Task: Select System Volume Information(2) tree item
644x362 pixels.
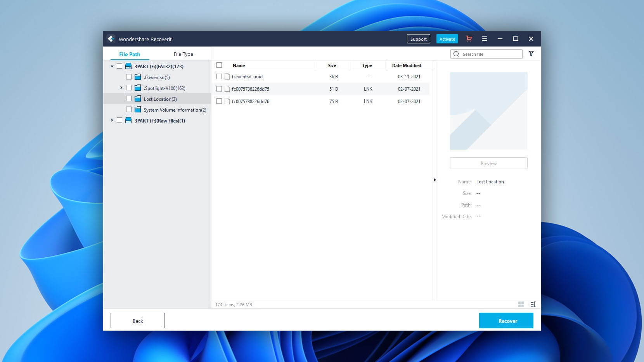Action: (175, 110)
